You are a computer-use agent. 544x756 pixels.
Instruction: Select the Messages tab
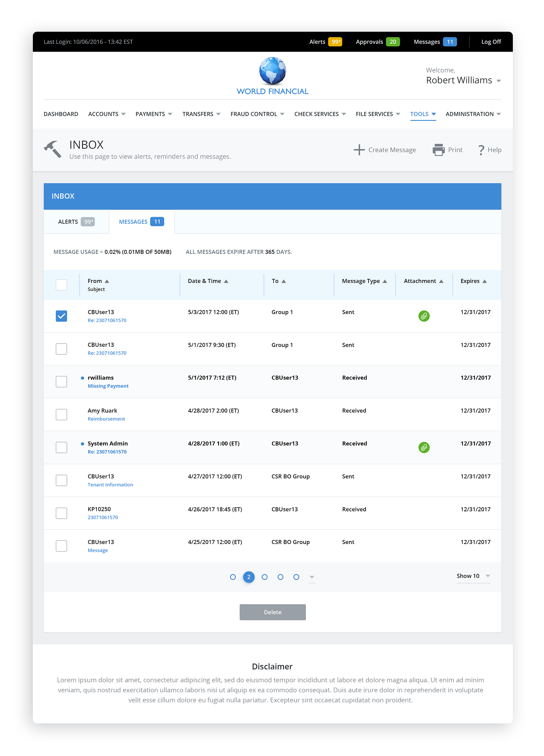click(141, 221)
